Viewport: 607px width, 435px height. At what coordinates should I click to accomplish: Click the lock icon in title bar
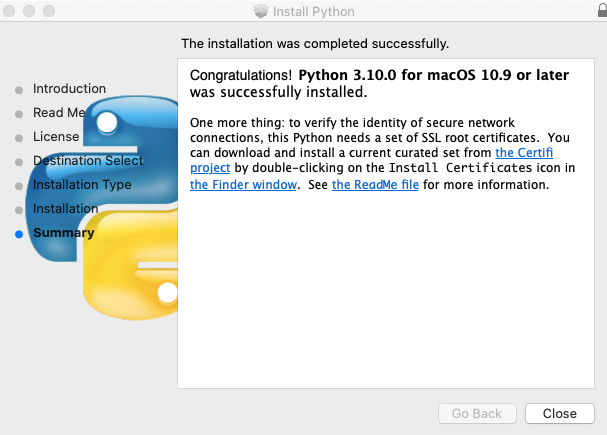602,10
